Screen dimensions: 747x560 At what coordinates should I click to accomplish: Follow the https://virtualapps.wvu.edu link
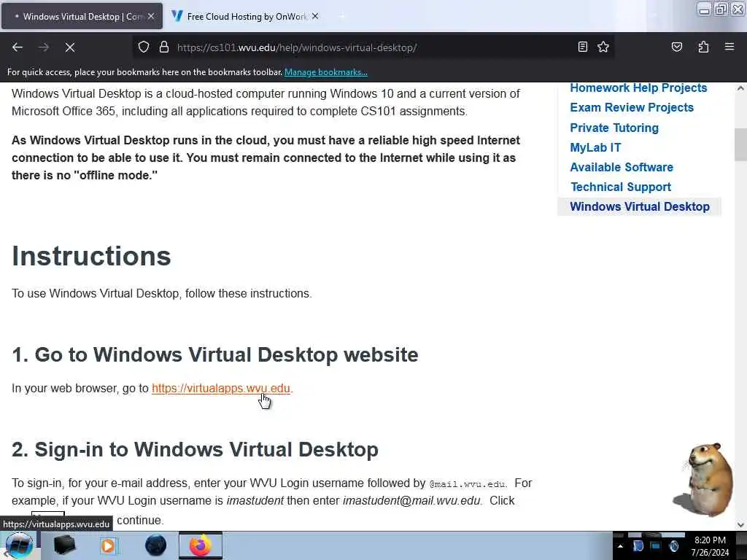pyautogui.click(x=220, y=388)
